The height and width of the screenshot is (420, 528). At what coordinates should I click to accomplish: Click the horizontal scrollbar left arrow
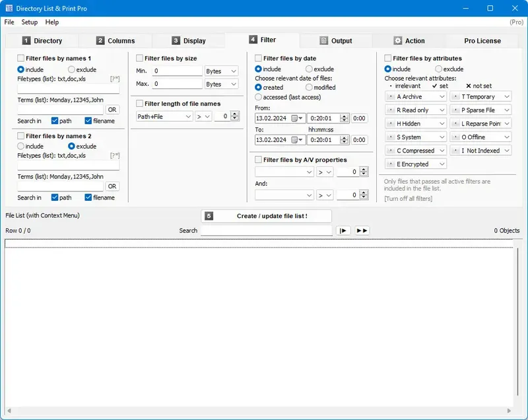click(9, 411)
